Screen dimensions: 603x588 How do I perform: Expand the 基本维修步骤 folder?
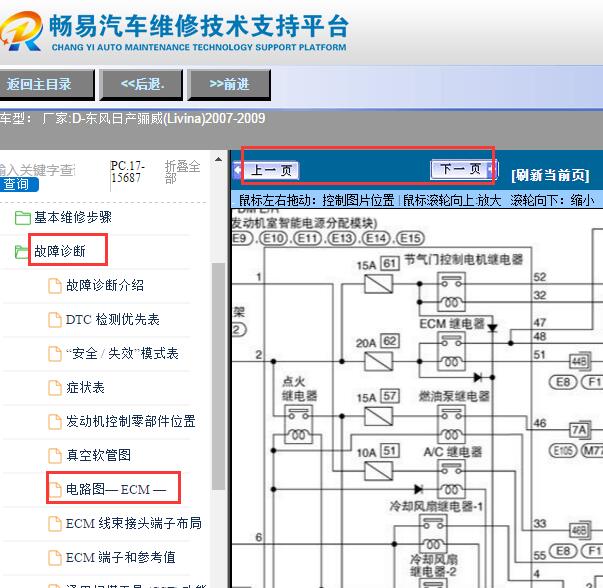click(73, 217)
